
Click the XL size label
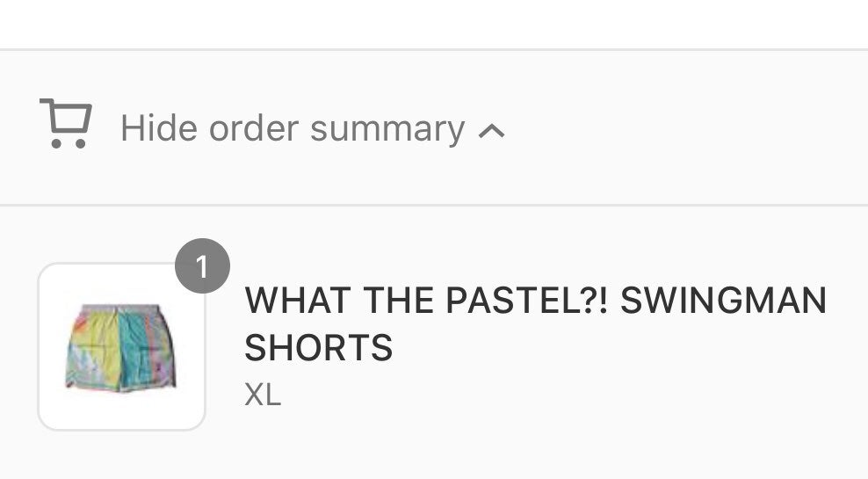pos(263,395)
